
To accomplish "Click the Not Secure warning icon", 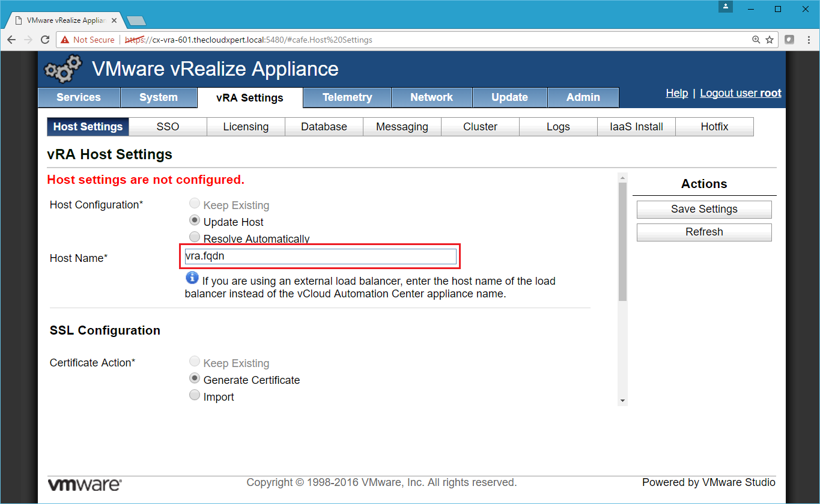I will [x=65, y=40].
